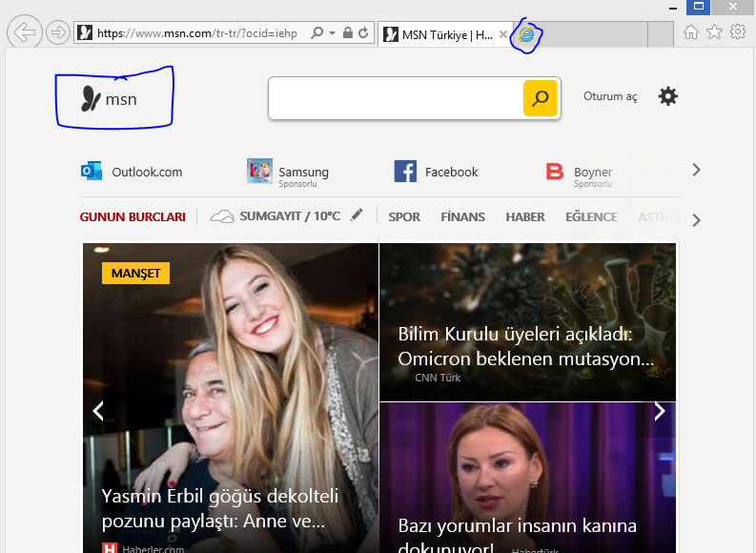Viewport: 756px width, 553px height.
Task: Open the Yasmin Erbil headline story
Action: [x=220, y=508]
